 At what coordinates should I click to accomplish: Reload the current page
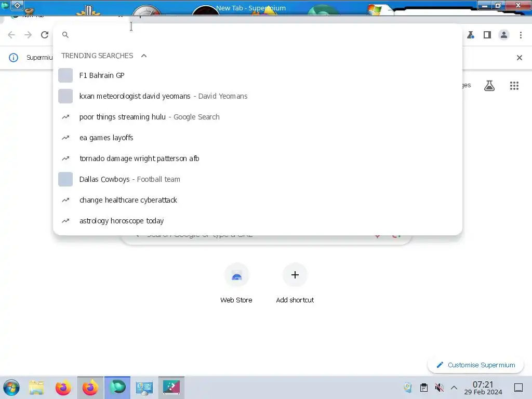45,35
